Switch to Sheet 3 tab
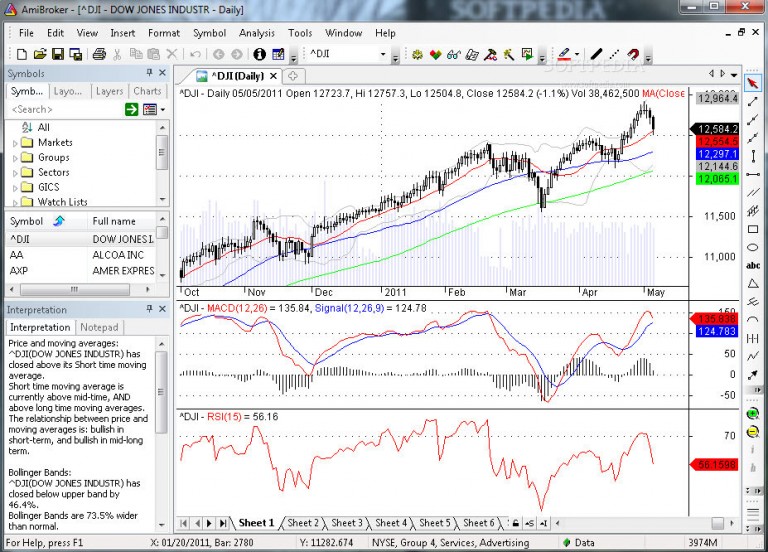Viewport: 768px width, 552px height. click(347, 523)
